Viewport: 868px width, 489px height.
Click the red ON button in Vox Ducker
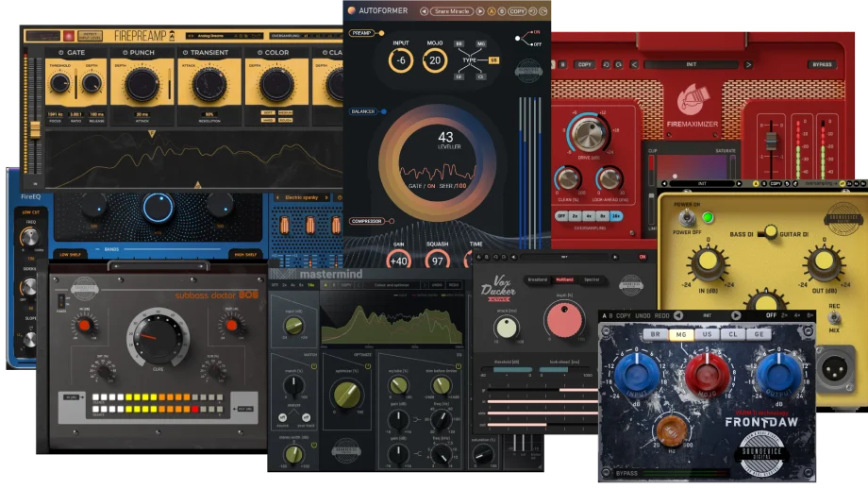643,257
